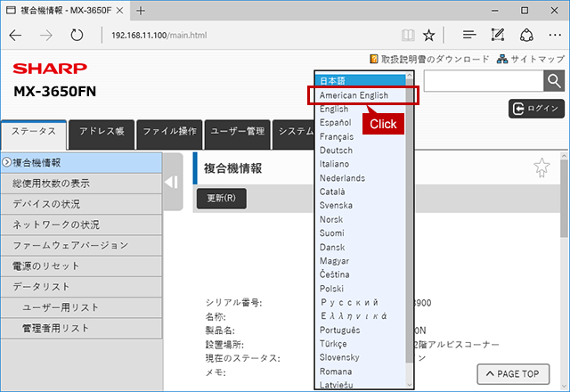
Task: Select the ステータス tab
Action: pos(34,135)
